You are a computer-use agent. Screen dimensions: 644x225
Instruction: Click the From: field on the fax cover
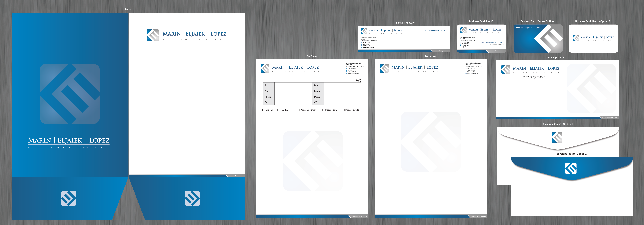[342, 85]
